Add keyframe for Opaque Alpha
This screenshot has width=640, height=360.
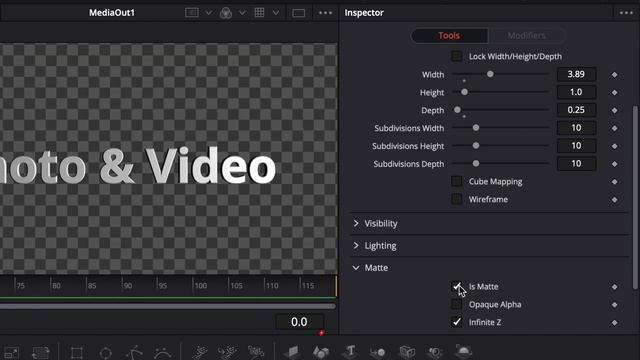tap(614, 305)
